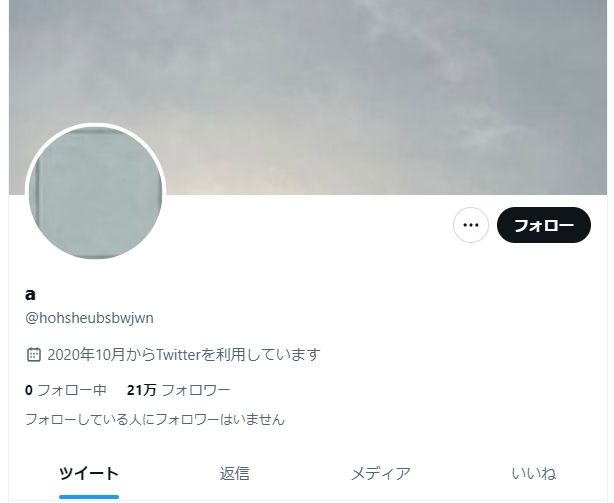Click the display name "a"

pyautogui.click(x=30, y=295)
